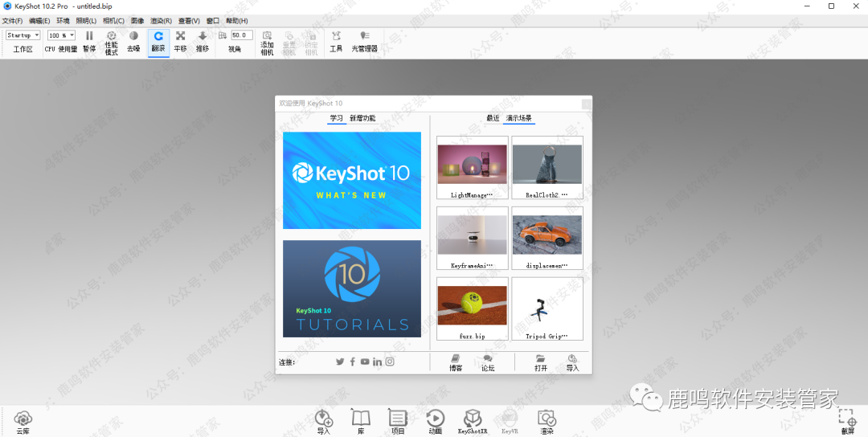868x437 pixels.
Task: Open the Animation (动画) panel icon
Action: tap(435, 418)
